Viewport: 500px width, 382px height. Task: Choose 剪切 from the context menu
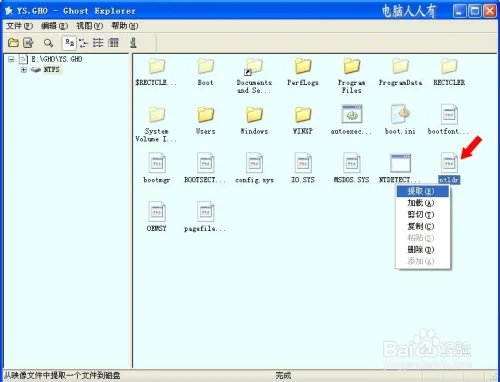[x=423, y=215]
